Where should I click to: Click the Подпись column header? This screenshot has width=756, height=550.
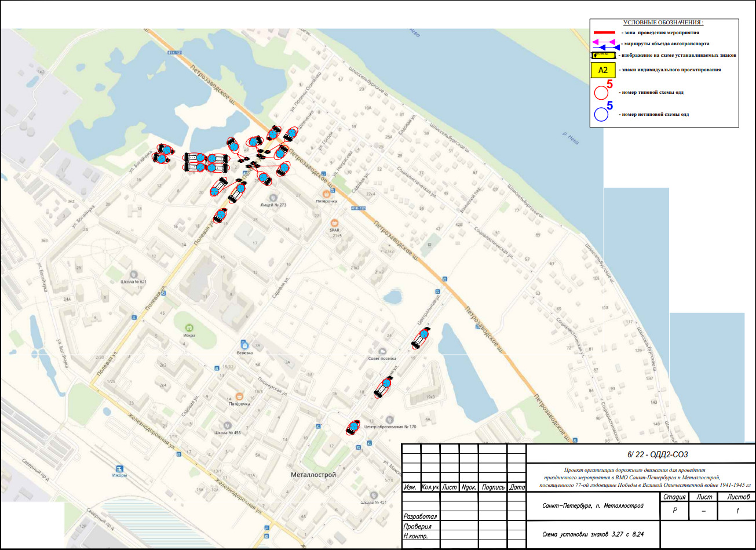493,487
